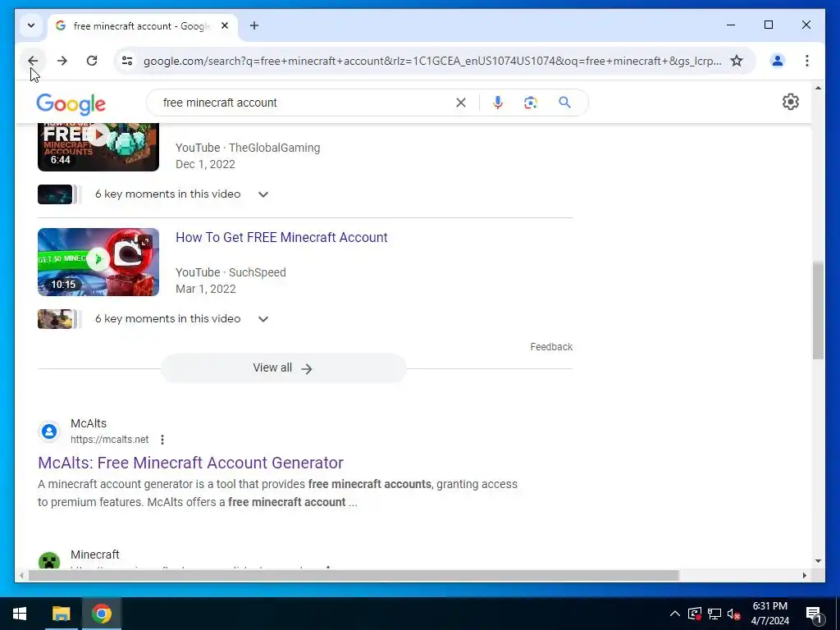Click the network tray icon
Image resolution: width=840 pixels, height=630 pixels.
[x=714, y=614]
